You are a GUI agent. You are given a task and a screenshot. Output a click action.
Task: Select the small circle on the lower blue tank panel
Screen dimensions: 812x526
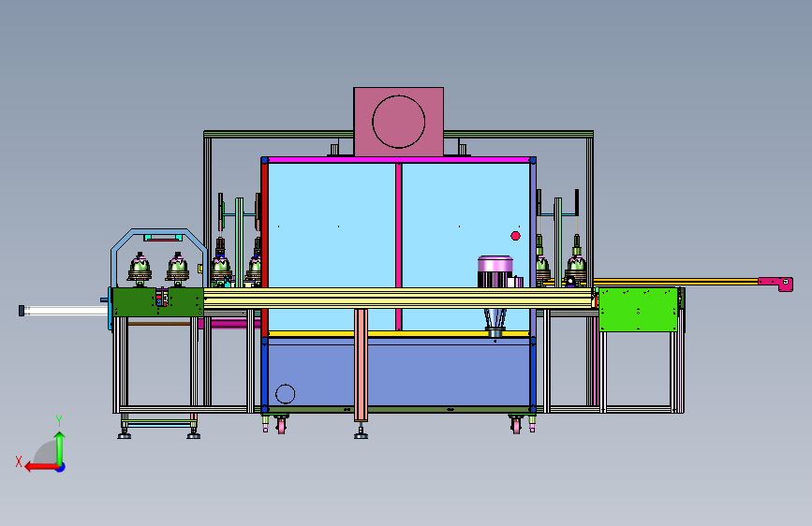(x=285, y=394)
